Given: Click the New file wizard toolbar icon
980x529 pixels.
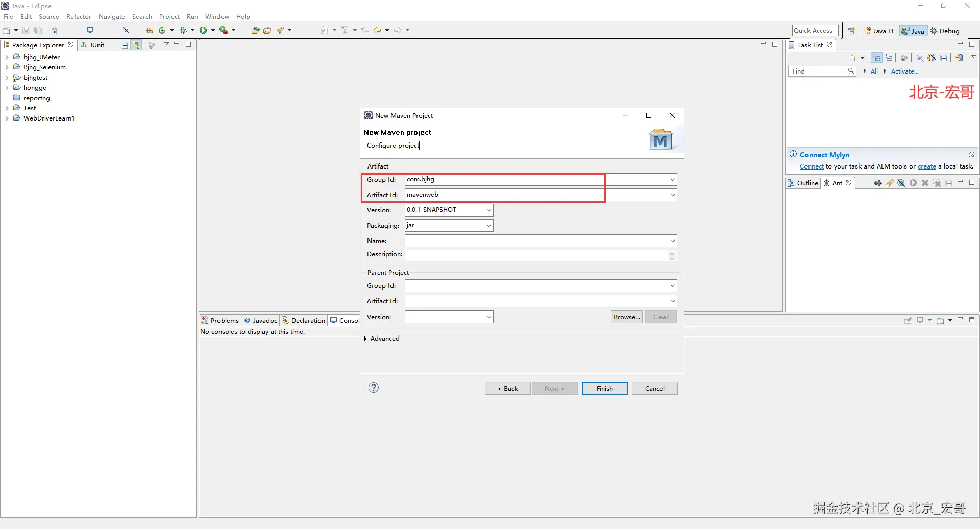Looking at the screenshot, I should pos(7,31).
